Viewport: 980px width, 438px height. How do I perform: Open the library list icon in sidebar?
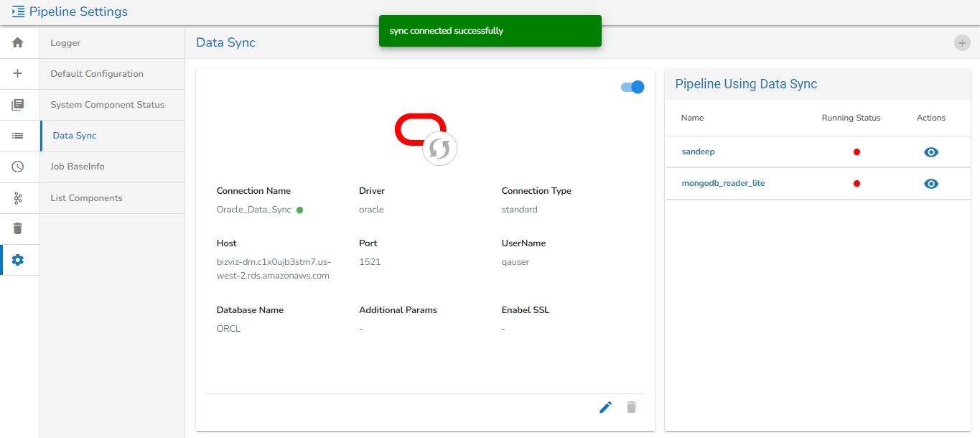pyautogui.click(x=18, y=105)
